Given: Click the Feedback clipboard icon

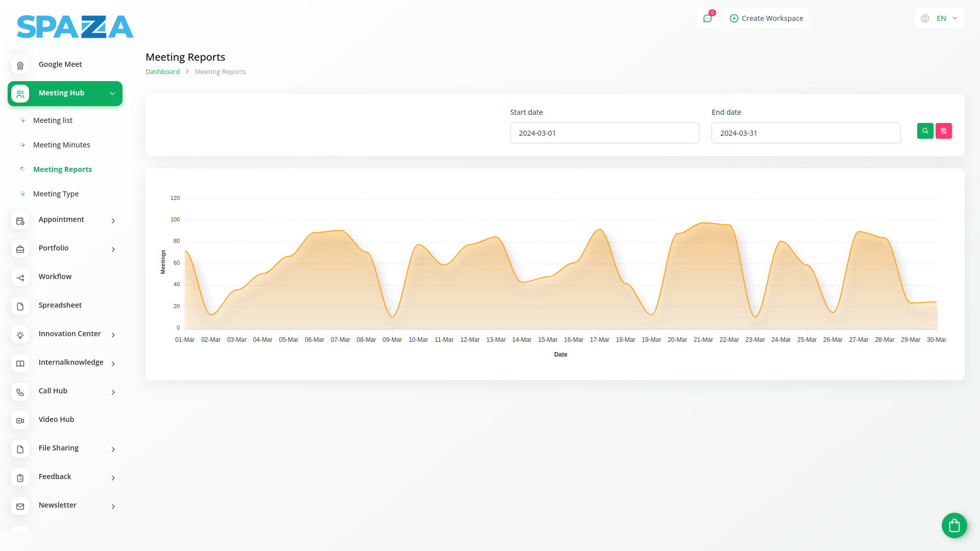Looking at the screenshot, I should click(20, 478).
